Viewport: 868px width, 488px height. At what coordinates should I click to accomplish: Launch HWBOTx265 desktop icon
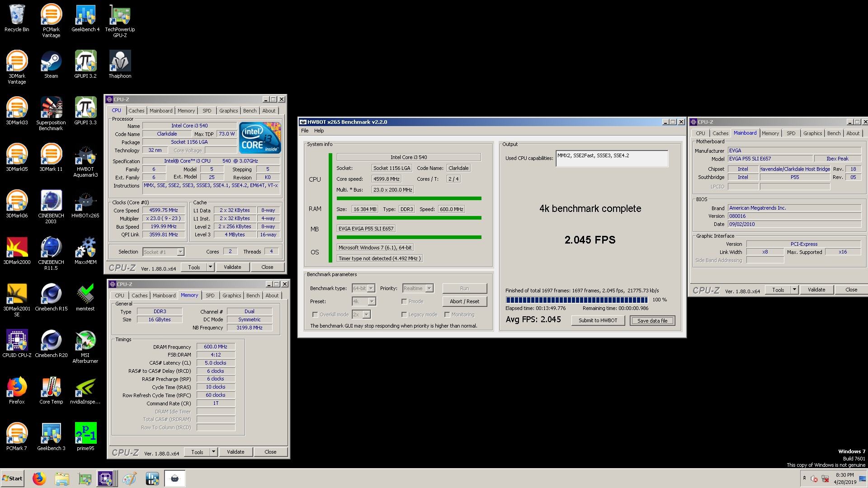pos(85,204)
